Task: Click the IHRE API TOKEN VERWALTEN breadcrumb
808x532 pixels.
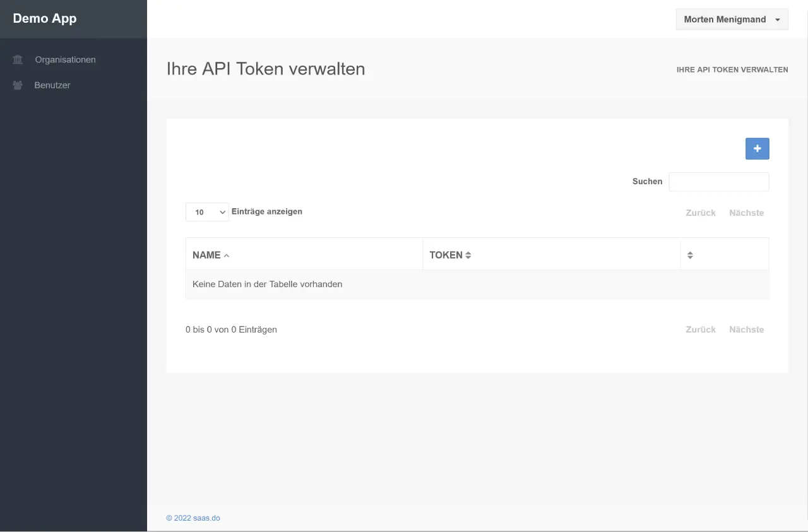Action: tap(732, 70)
